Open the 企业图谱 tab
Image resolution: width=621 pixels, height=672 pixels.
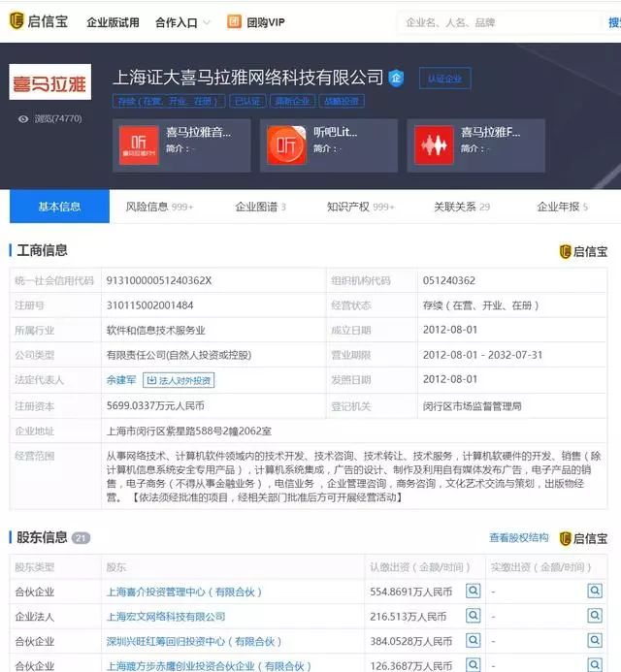coord(260,207)
